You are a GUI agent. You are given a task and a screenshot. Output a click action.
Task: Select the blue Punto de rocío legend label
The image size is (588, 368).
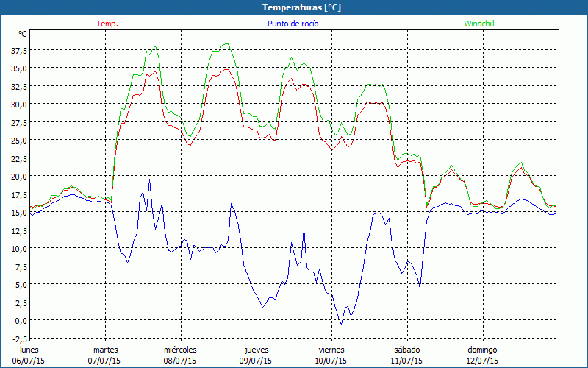click(x=293, y=24)
